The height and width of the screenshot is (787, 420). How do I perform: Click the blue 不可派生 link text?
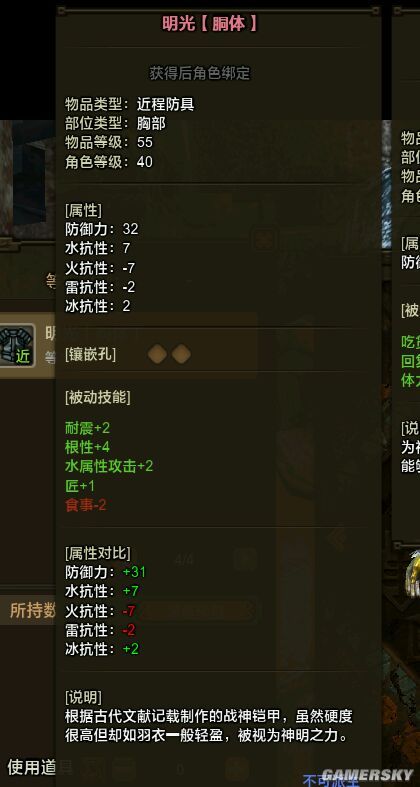pos(332,780)
